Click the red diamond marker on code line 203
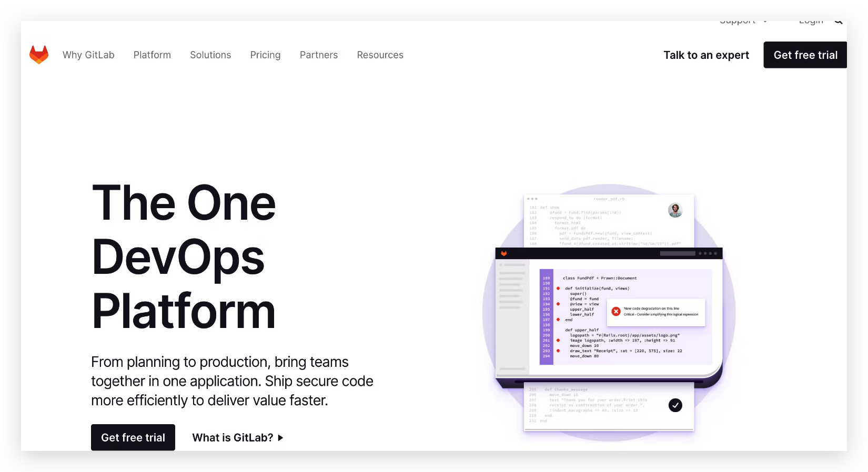868x472 pixels. 558,351
